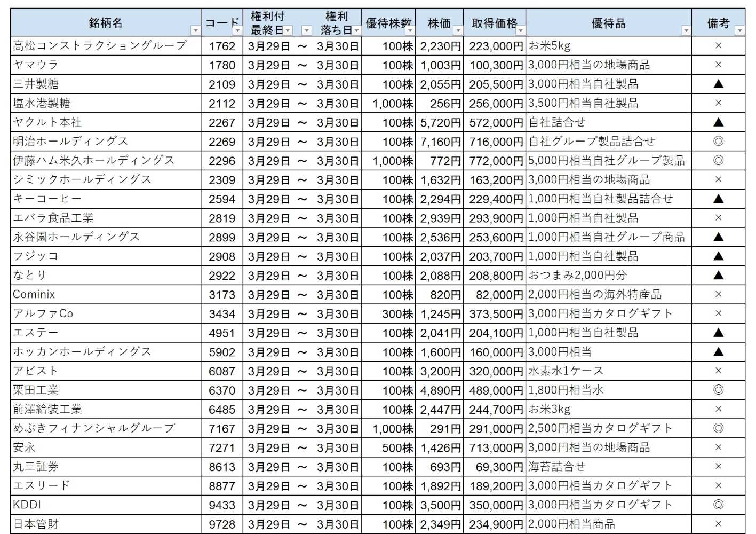The width and height of the screenshot is (756, 534).
Task: Click the acquisition price cell 82,000円
Action: pyautogui.click(x=495, y=295)
